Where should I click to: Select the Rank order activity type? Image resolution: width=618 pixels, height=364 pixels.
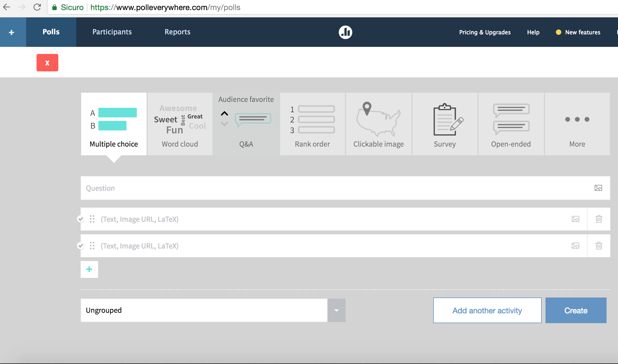pyautogui.click(x=313, y=124)
